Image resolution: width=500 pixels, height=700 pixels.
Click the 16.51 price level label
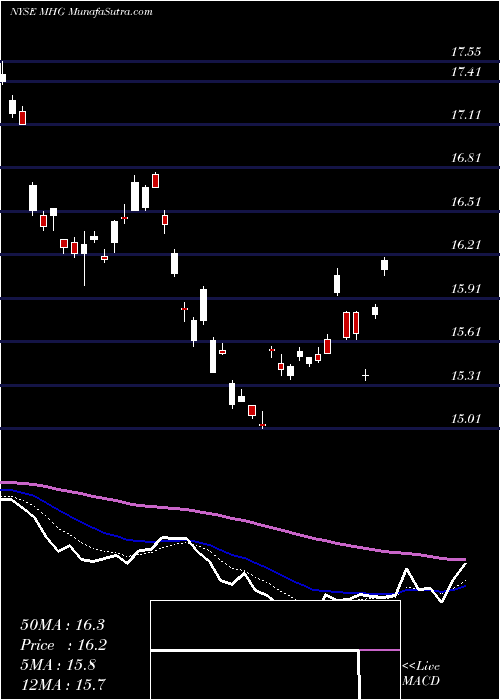tap(466, 201)
